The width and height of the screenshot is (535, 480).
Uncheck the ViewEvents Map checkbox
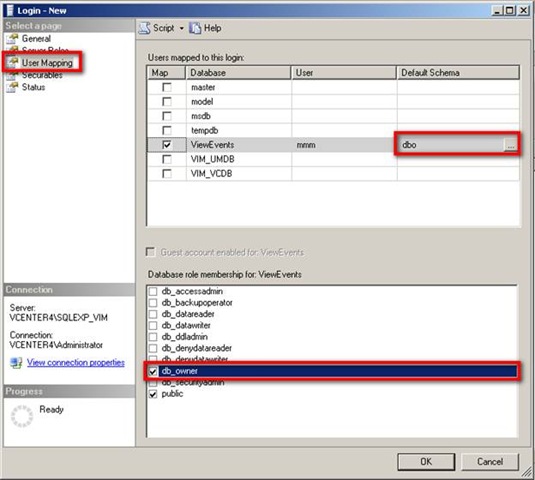pos(167,145)
